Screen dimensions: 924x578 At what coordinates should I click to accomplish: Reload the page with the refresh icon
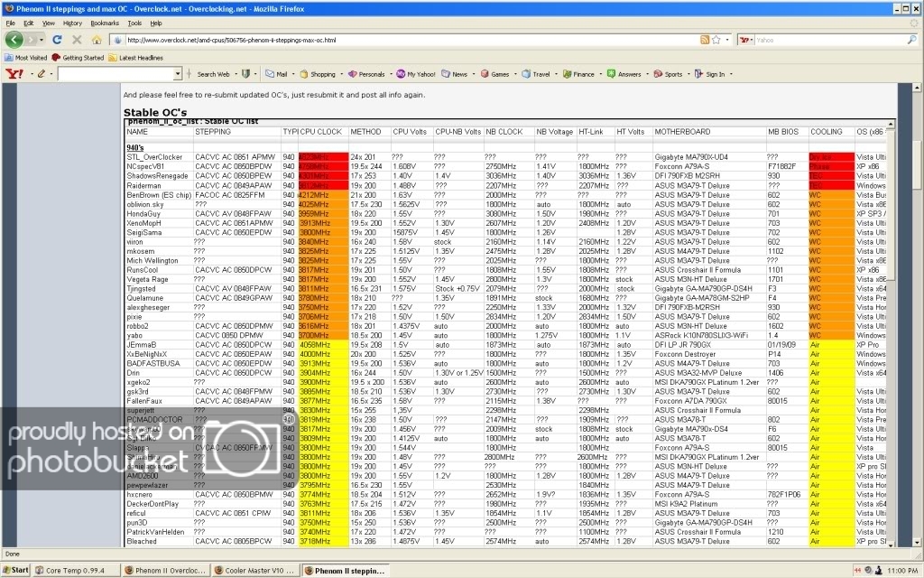57,40
